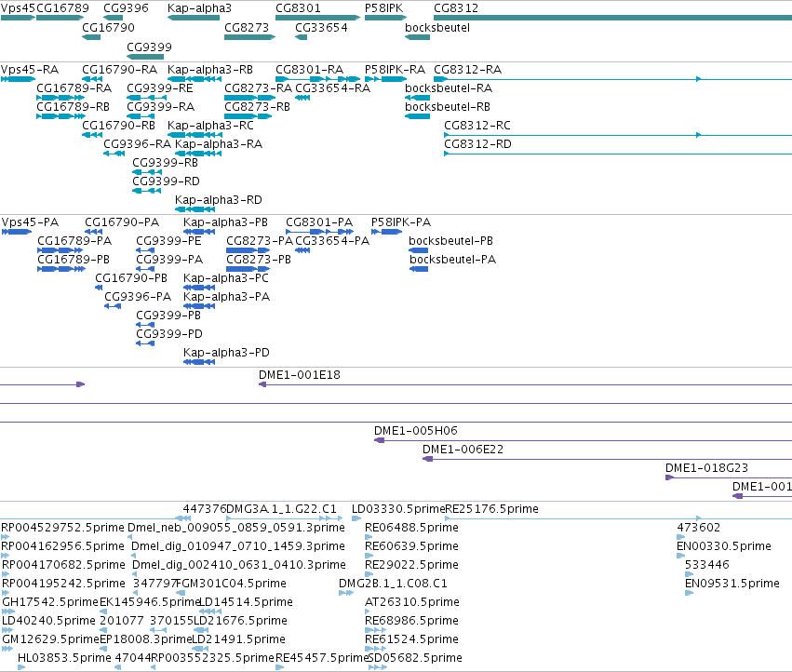Screen dimensions: 792x672
Task: Select the CG9399 gene label
Action: pyautogui.click(x=149, y=47)
